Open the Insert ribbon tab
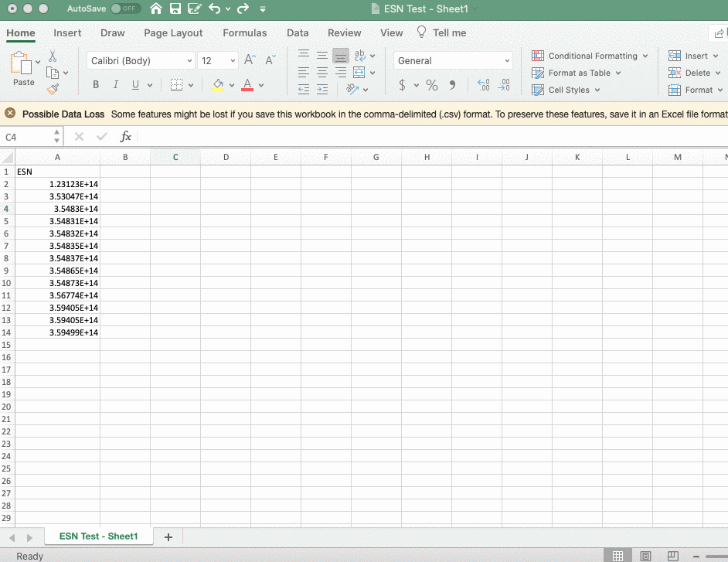 67,33
